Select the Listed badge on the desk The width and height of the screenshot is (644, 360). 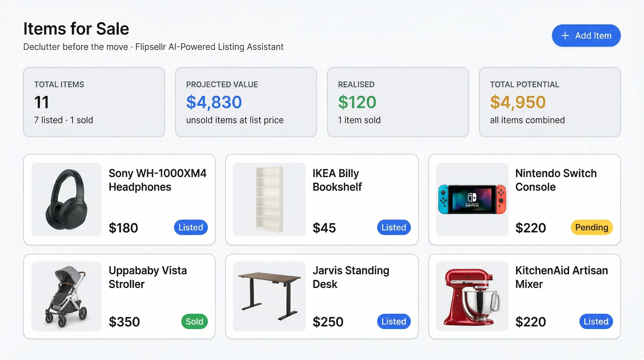point(394,321)
